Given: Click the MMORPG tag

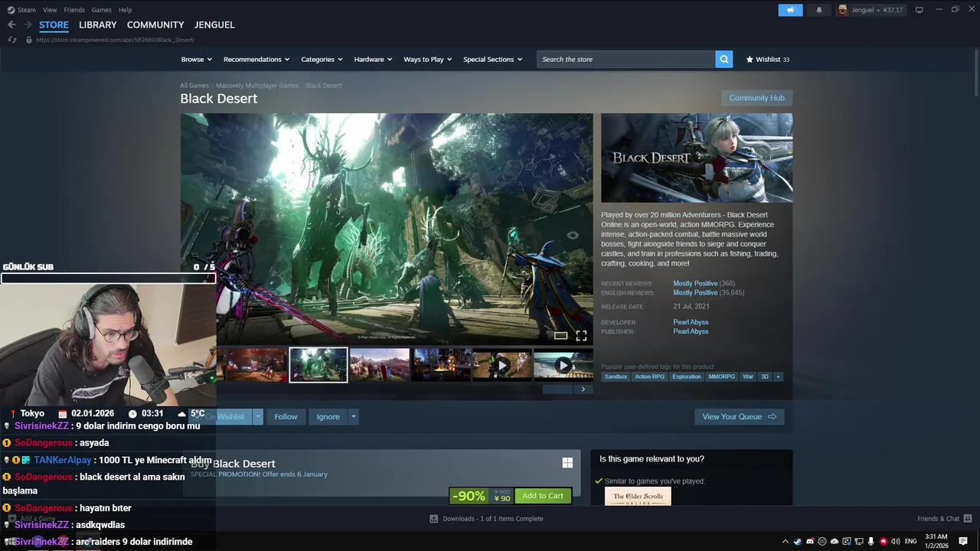Looking at the screenshot, I should pyautogui.click(x=721, y=377).
